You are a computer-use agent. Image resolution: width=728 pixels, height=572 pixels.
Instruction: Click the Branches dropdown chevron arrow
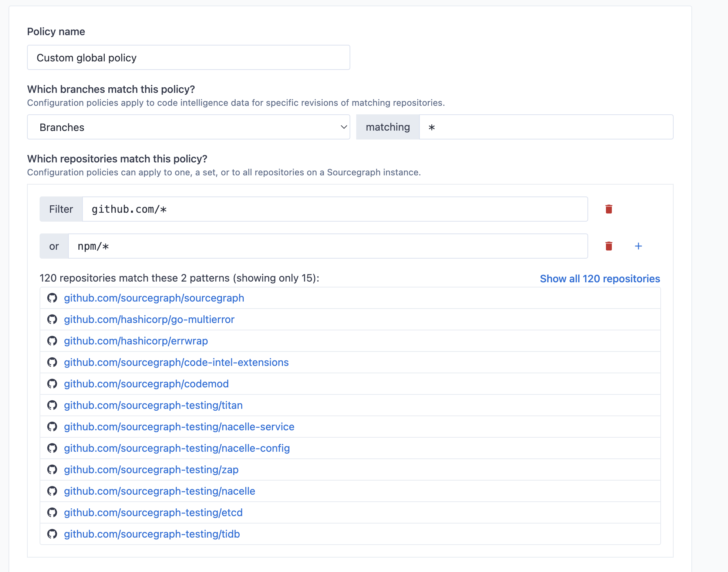coord(343,127)
